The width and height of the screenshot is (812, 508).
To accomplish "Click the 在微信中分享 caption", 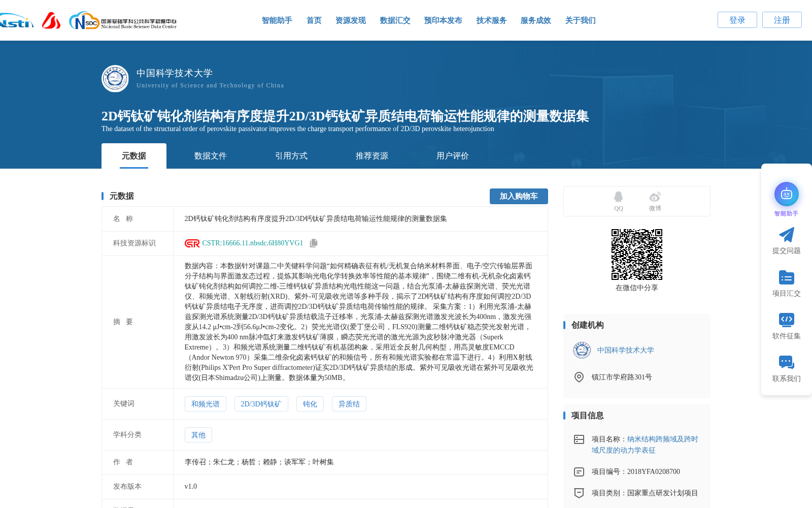I will click(x=637, y=288).
